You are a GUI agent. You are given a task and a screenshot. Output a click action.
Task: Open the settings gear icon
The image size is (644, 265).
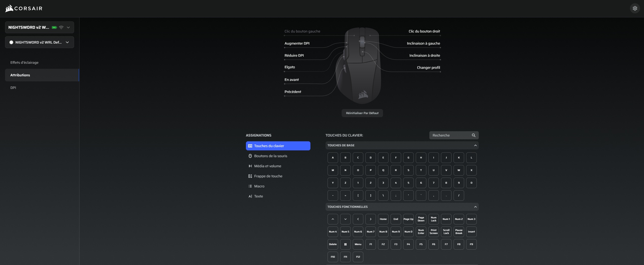[x=635, y=8]
